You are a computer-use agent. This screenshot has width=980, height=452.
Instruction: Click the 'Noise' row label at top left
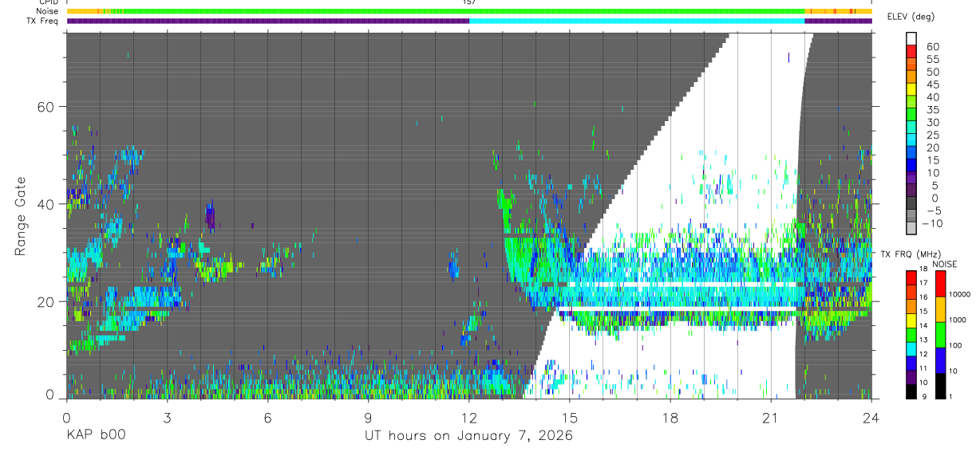(47, 11)
